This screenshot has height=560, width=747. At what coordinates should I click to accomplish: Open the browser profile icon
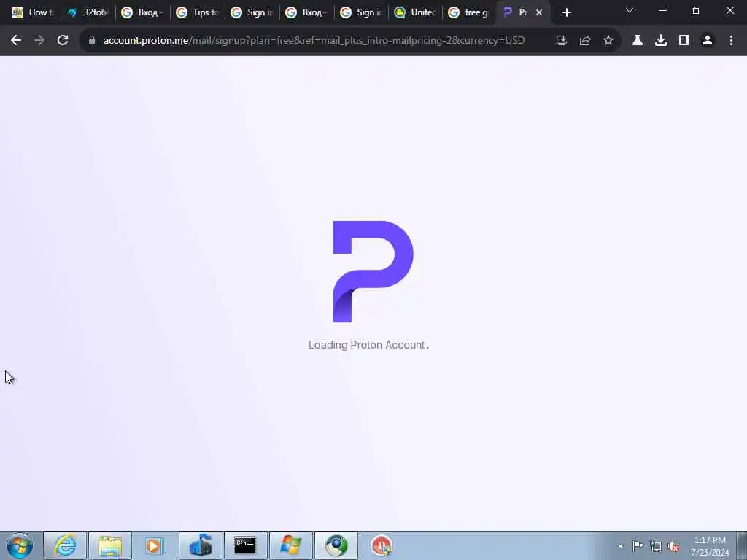tap(707, 41)
